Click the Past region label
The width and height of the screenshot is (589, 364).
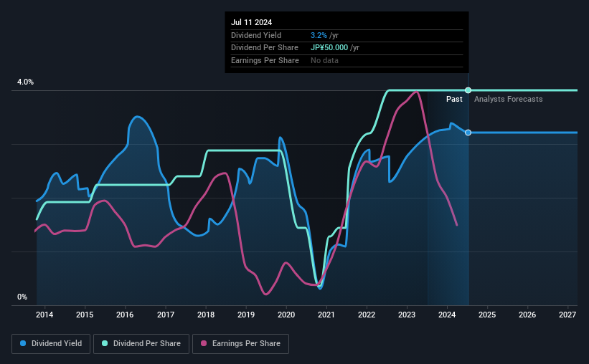454,99
